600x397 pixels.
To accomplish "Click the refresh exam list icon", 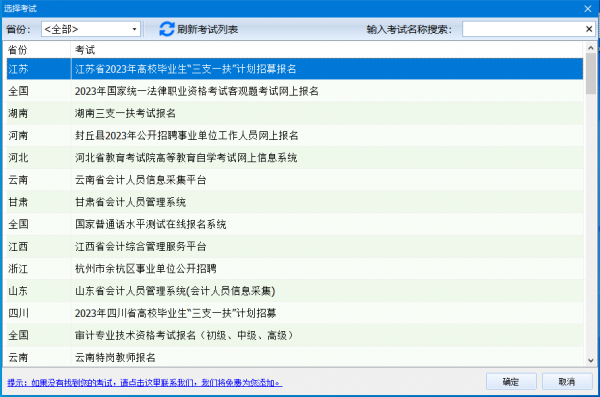I will (x=166, y=29).
